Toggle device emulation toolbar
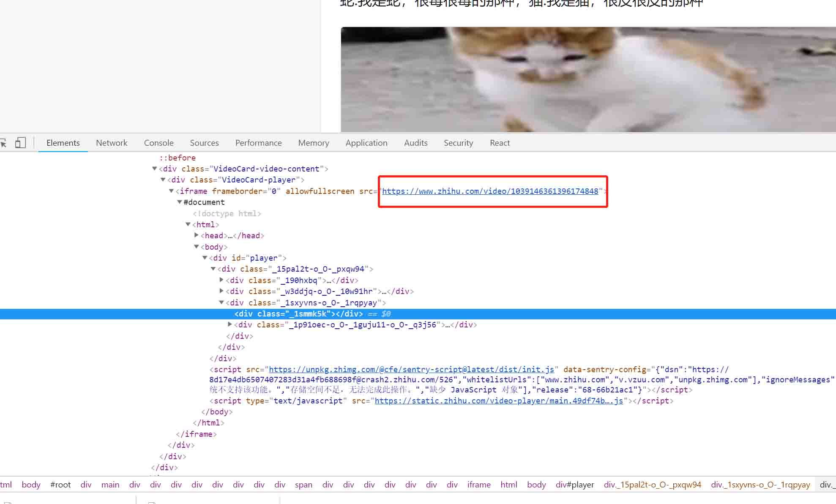This screenshot has height=504, width=836. [20, 142]
